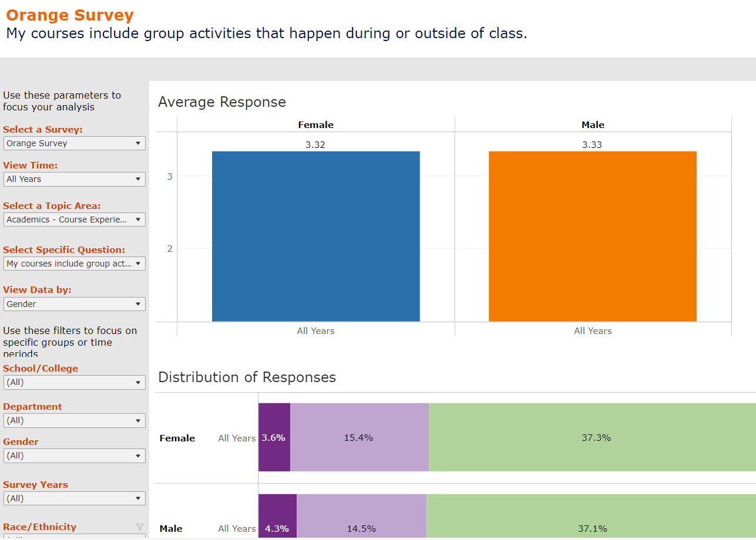This screenshot has width=756, height=540.
Task: Open the Select Specific Question dropdown
Action: click(x=74, y=264)
